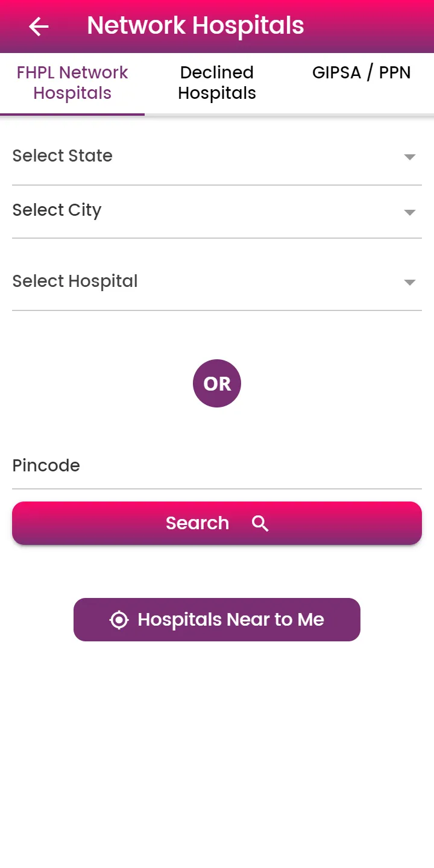This screenshot has height=868, width=434.
Task: Open the Declined Hospitals tab
Action: [x=217, y=83]
